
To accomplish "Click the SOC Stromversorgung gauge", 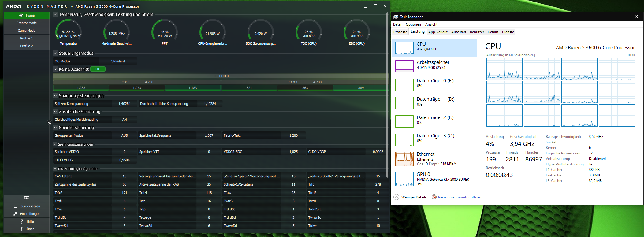I will pyautogui.click(x=261, y=32).
